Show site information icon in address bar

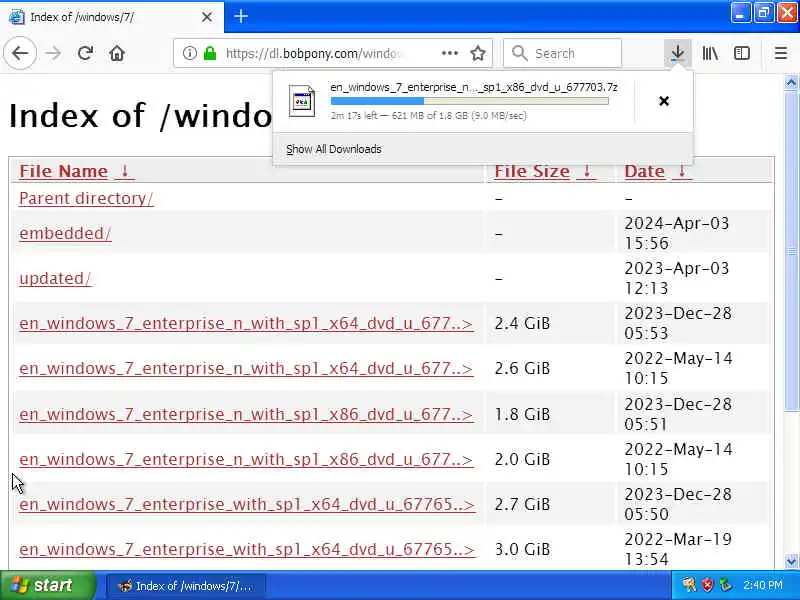coord(189,53)
